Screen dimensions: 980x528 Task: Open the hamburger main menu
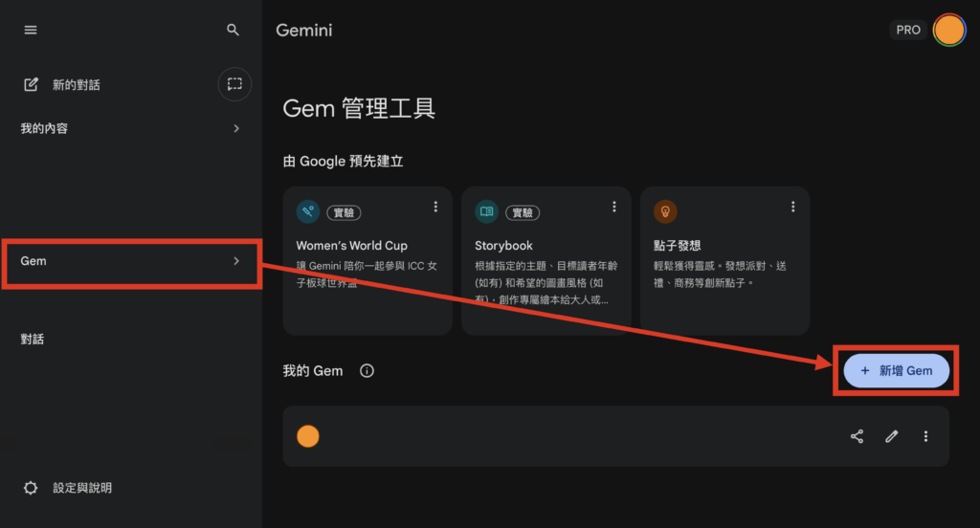pos(30,30)
